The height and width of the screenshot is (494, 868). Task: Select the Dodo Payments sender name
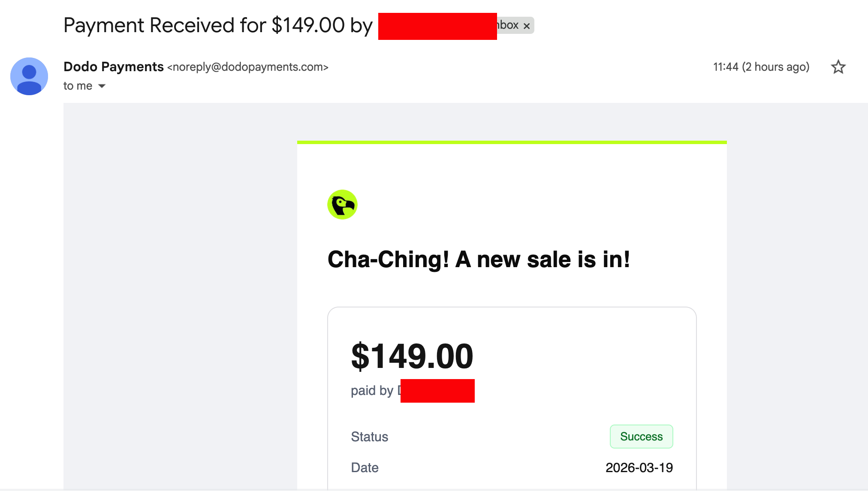point(114,67)
